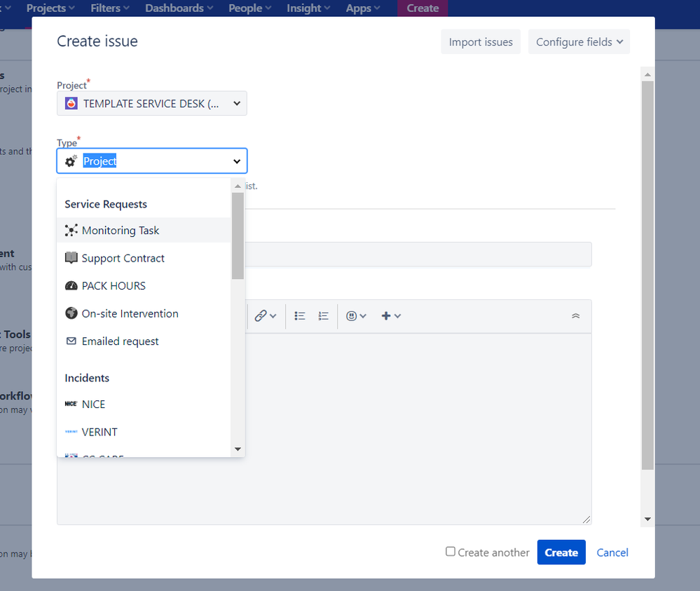Click the Monitoring Task network icon

click(71, 230)
